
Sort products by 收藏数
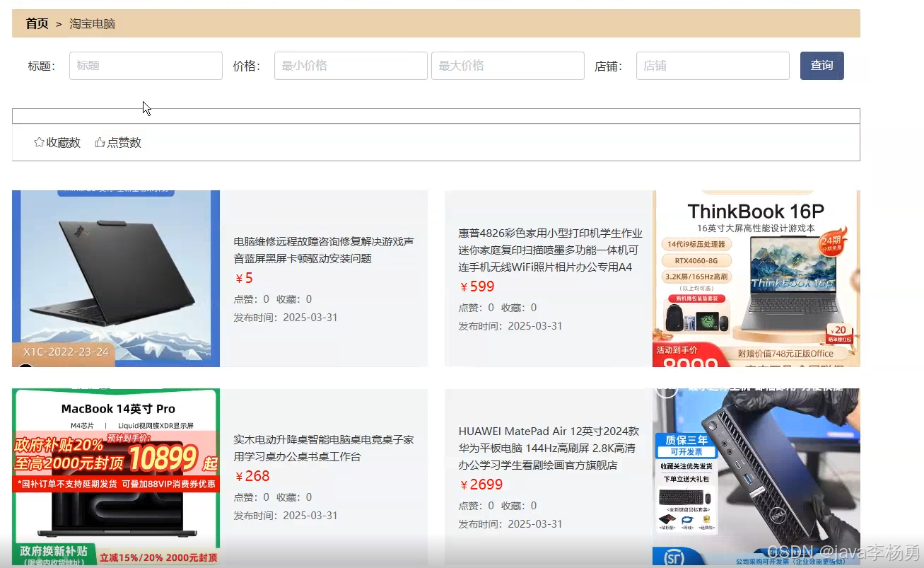[57, 142]
